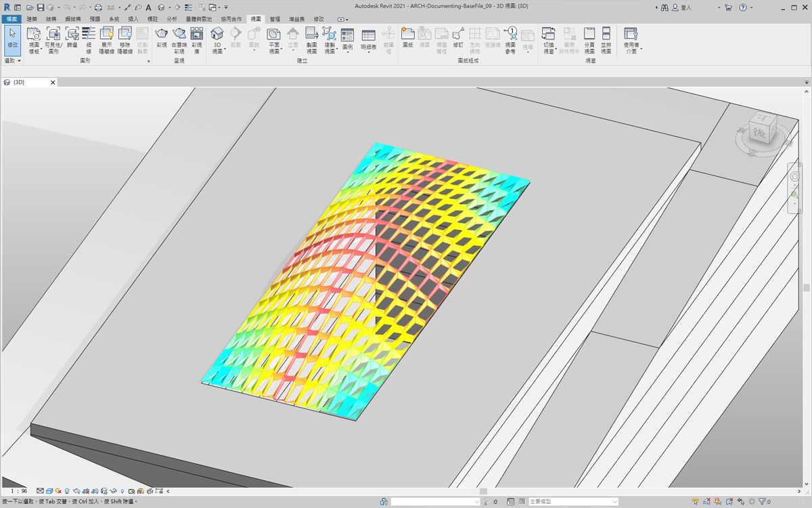The image size is (812, 508).
Task: Click 並排視圖 (Tile Views)
Action: click(x=606, y=41)
